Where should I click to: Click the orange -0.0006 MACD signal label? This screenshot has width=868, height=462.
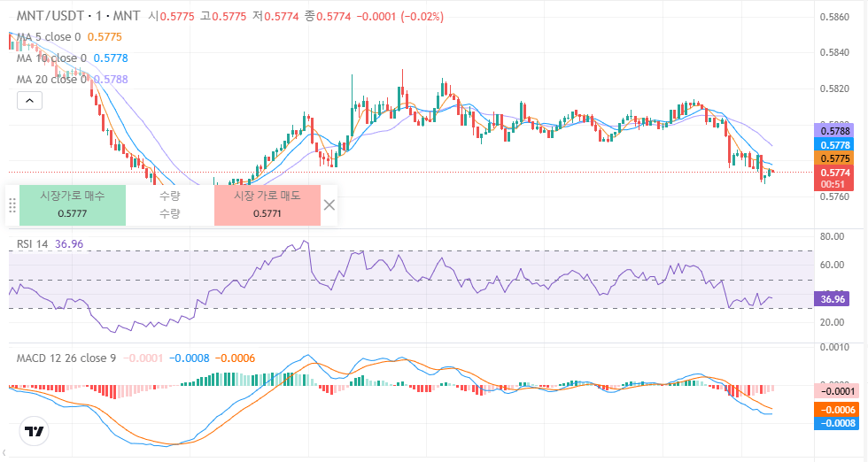[x=836, y=410]
